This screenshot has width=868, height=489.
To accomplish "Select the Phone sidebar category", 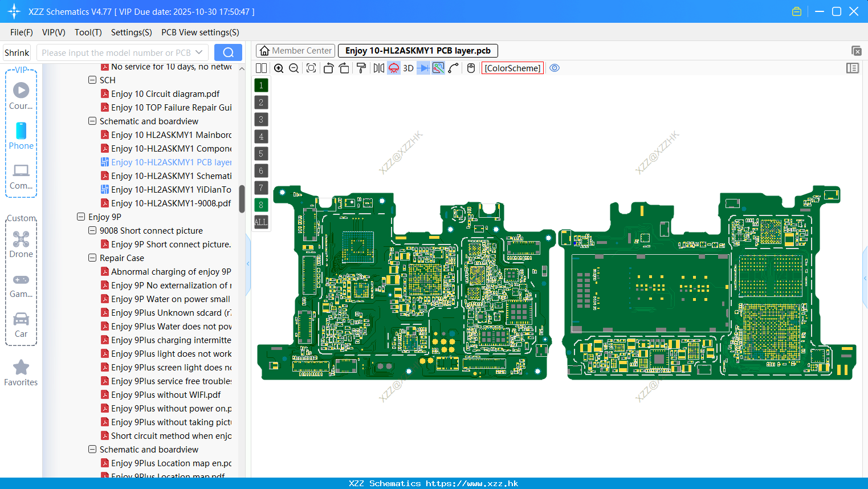I will pyautogui.click(x=21, y=136).
